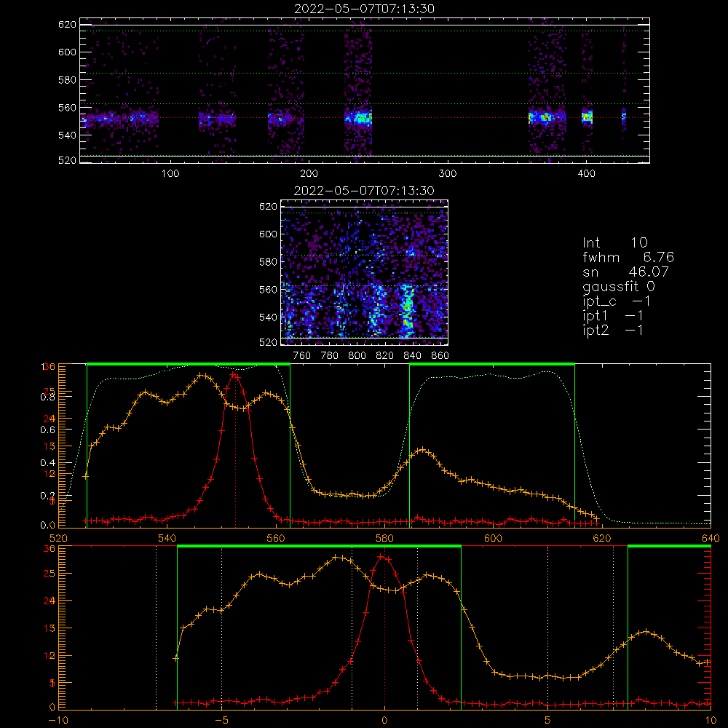This screenshot has height=728, width=728.
Task: Click y-axis label 580 on top spectrogram
Action: coord(67,80)
